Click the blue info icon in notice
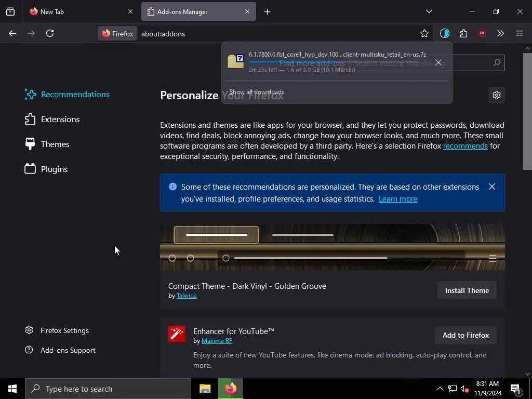The height and width of the screenshot is (399, 532). point(172,187)
